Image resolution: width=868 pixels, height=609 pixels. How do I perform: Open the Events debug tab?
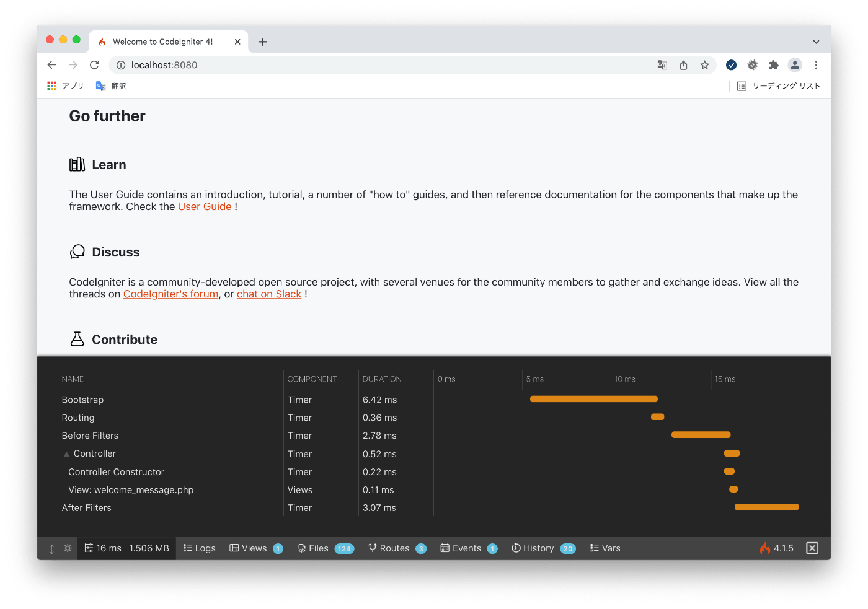pyautogui.click(x=469, y=548)
